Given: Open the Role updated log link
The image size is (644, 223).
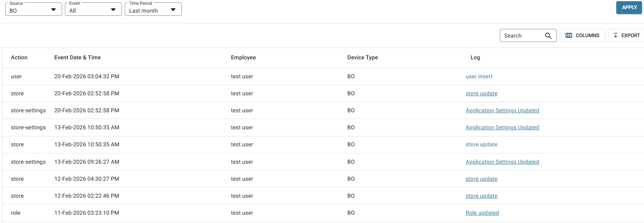Looking at the screenshot, I should tap(482, 213).
